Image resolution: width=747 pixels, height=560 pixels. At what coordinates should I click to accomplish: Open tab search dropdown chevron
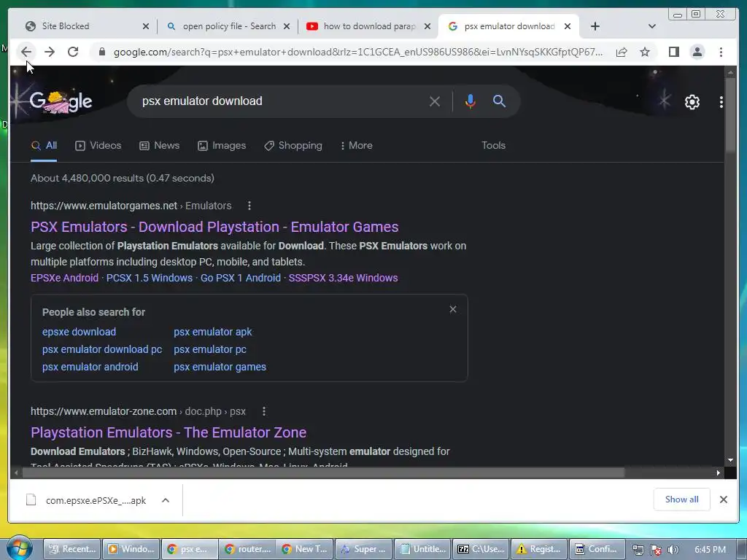click(651, 26)
